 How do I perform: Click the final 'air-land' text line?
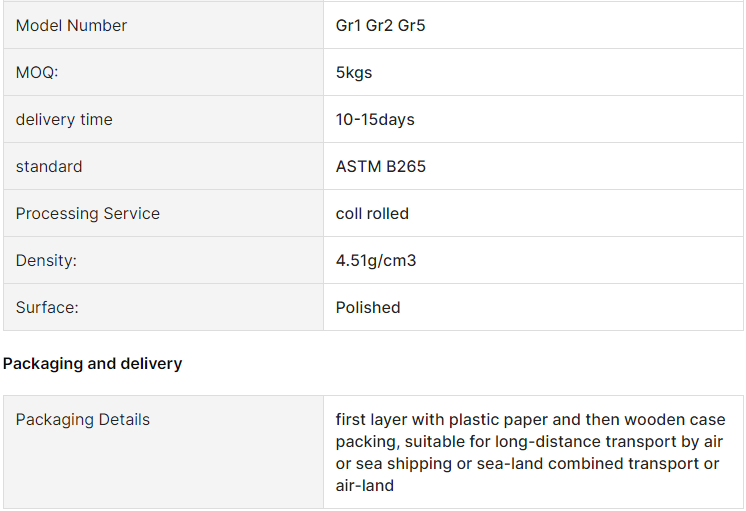click(x=365, y=486)
